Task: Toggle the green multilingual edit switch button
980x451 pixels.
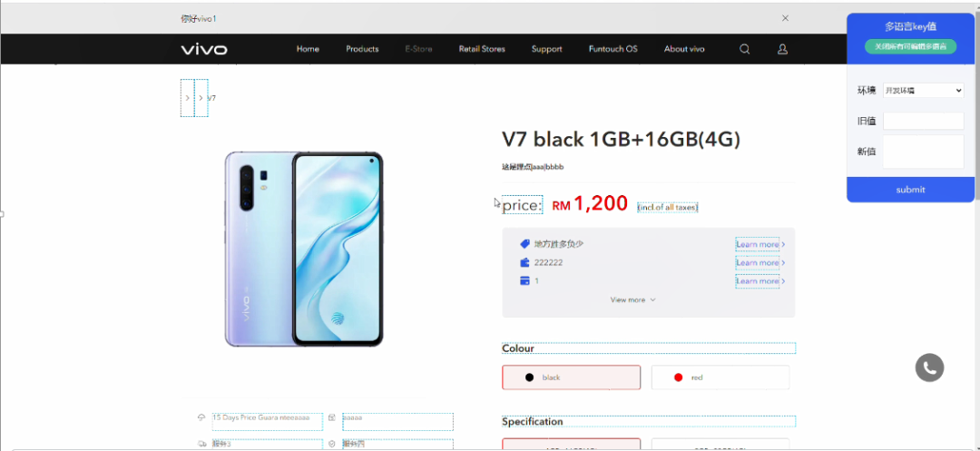Action: (x=910, y=46)
